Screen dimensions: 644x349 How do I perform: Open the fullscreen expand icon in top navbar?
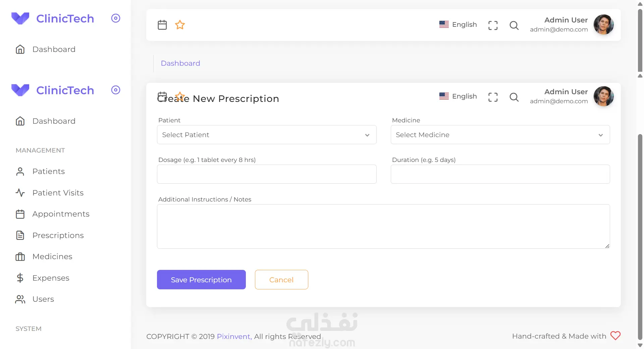(x=493, y=25)
